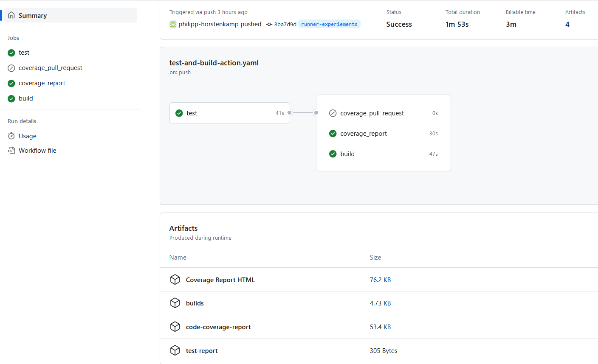
Task: Open the Summary tab in the sidebar
Action: pos(33,16)
